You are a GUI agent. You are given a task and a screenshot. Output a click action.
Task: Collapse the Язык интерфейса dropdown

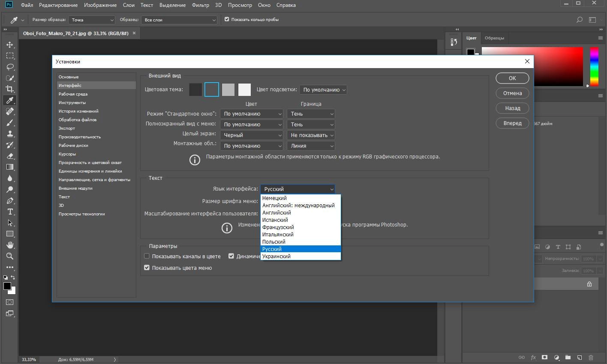[297, 189]
